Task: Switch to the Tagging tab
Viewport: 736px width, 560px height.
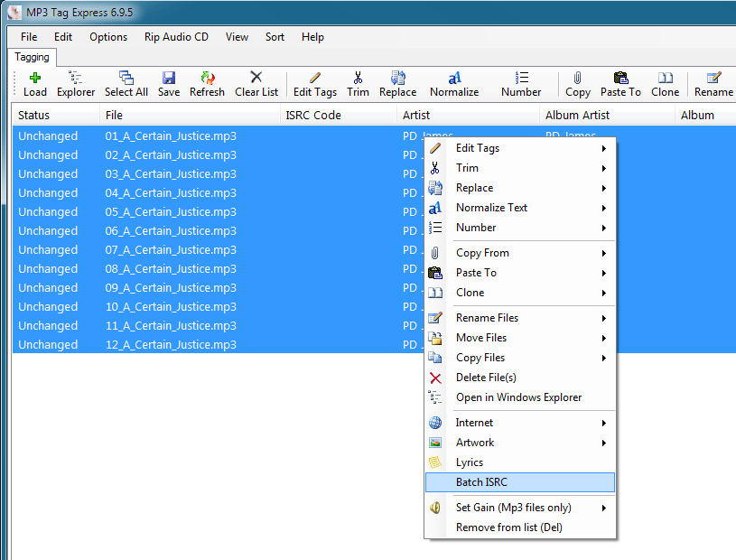Action: pos(32,56)
